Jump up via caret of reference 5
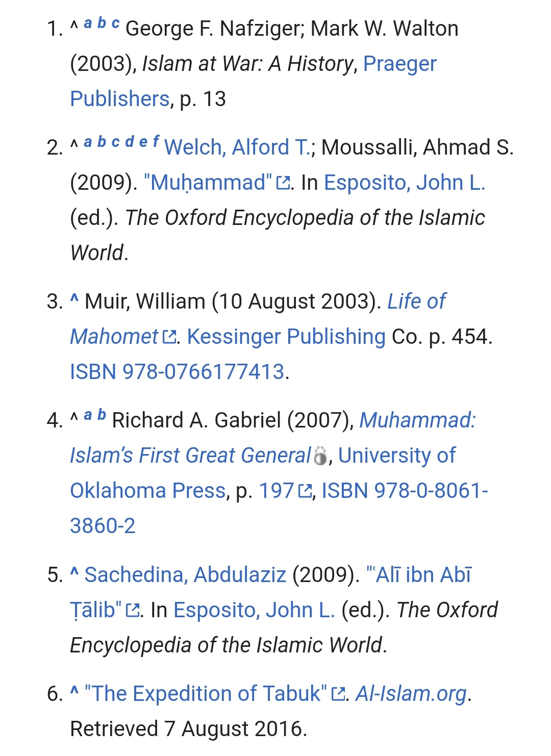This screenshot has height=756, width=551. pyautogui.click(x=74, y=572)
